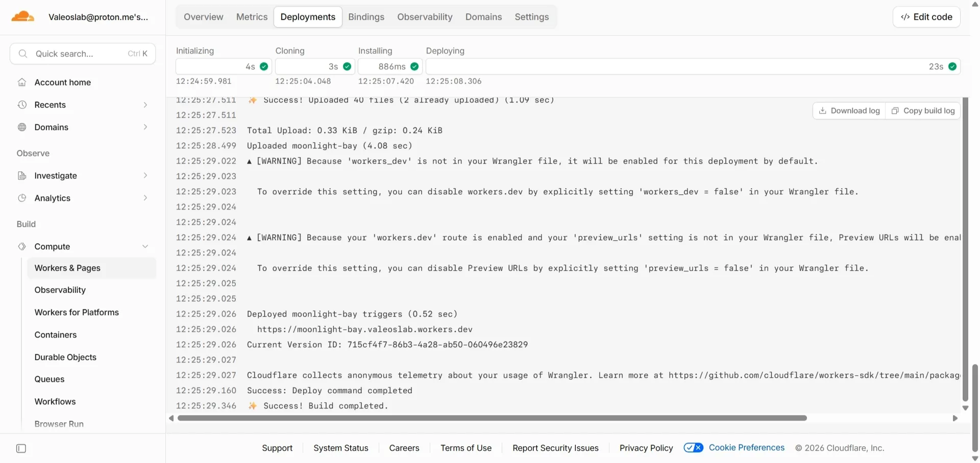Open Observability in the sidebar

(x=60, y=290)
